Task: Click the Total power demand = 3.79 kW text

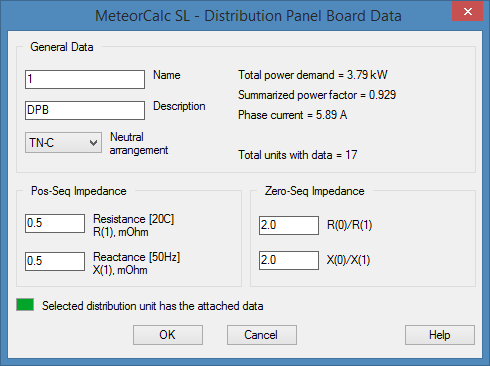Action: 313,75
